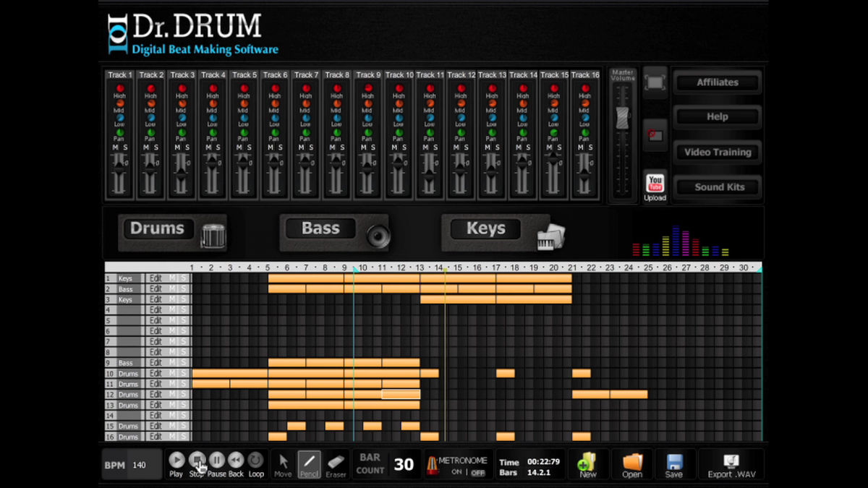Click the Affiliates button
The height and width of the screenshot is (488, 868).
717,82
